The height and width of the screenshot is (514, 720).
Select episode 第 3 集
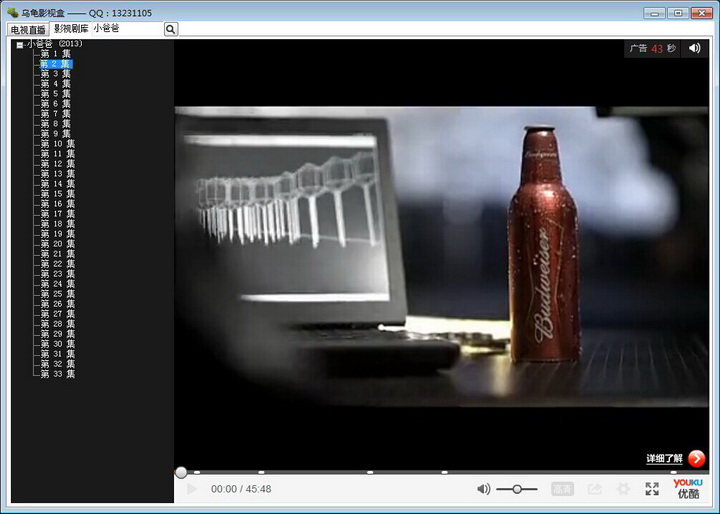click(x=56, y=74)
